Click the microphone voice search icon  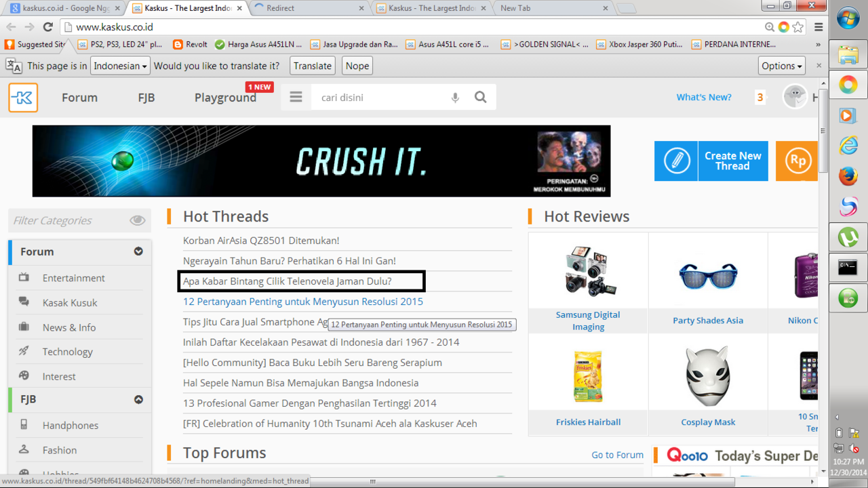click(x=455, y=98)
